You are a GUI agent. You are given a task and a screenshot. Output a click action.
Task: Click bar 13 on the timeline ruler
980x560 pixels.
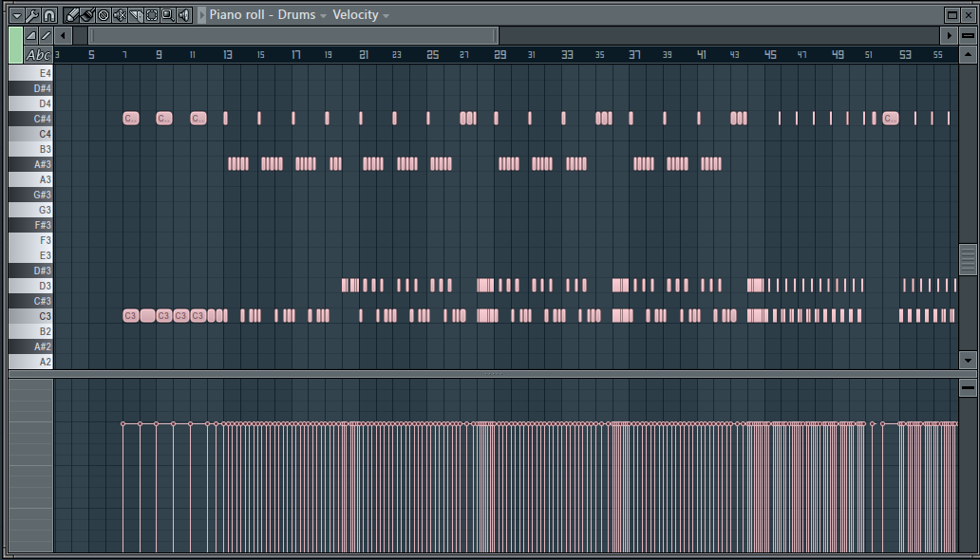pyautogui.click(x=228, y=55)
